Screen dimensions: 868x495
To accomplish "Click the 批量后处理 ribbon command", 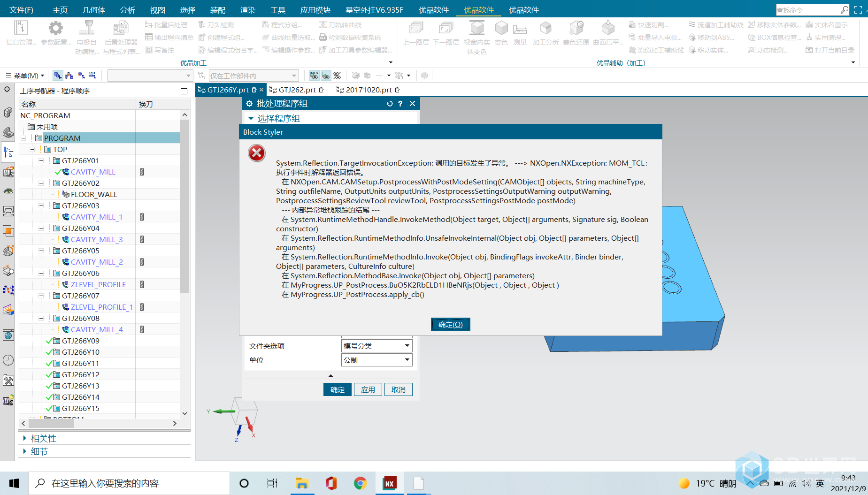I will 166,25.
